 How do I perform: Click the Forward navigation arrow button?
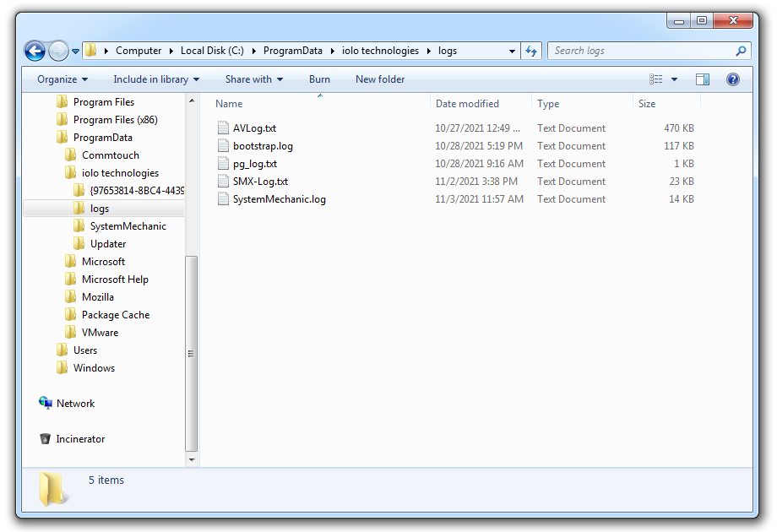coord(58,51)
